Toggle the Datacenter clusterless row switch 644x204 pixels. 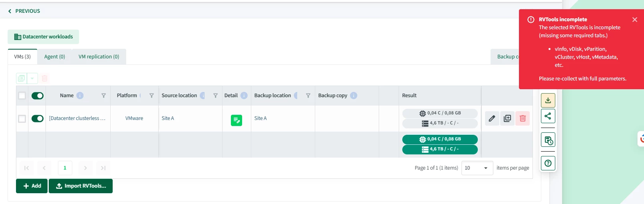pos(38,118)
